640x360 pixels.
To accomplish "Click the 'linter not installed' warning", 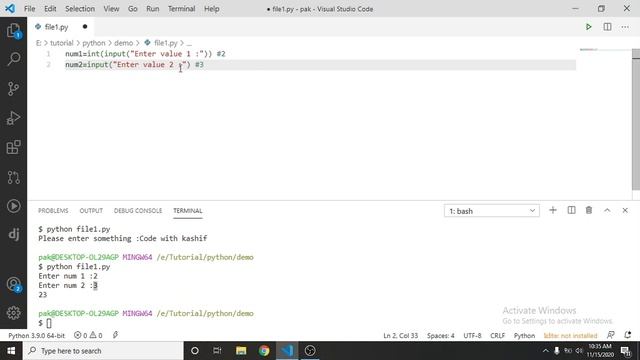I will tap(571, 336).
